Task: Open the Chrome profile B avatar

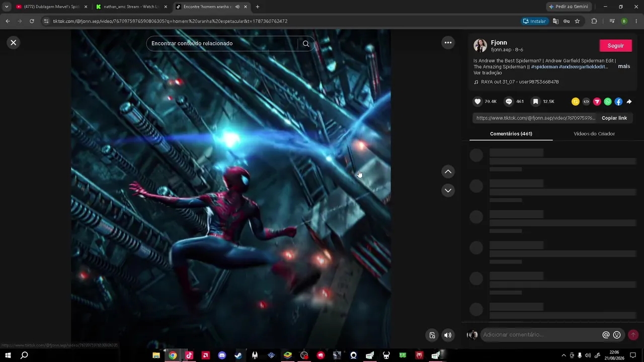Action: 624,21
